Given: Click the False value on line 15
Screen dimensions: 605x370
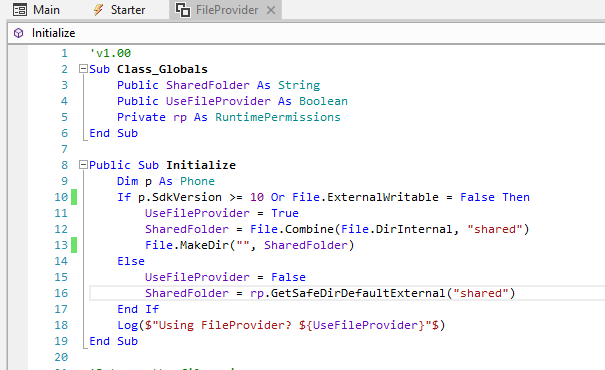Looking at the screenshot, I should pyautogui.click(x=288, y=277).
